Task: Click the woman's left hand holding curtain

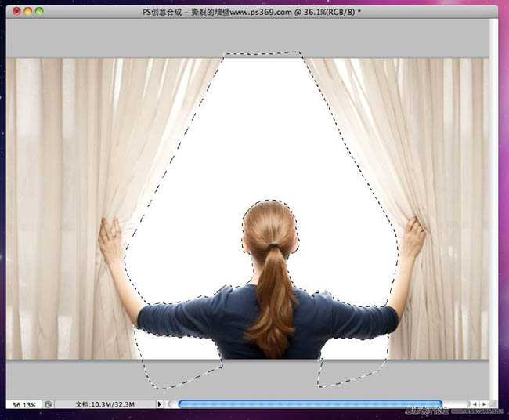Action: click(110, 241)
